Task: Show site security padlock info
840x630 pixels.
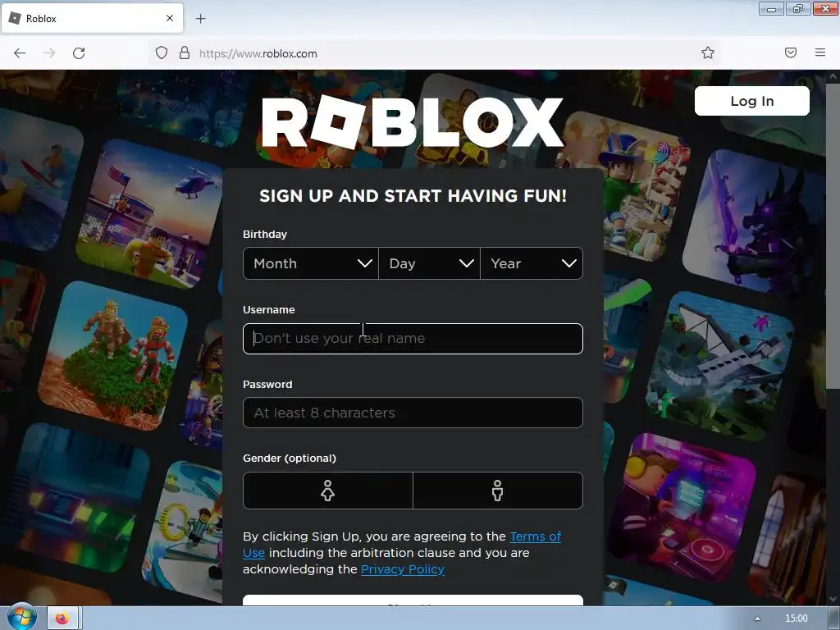Action: [x=185, y=52]
